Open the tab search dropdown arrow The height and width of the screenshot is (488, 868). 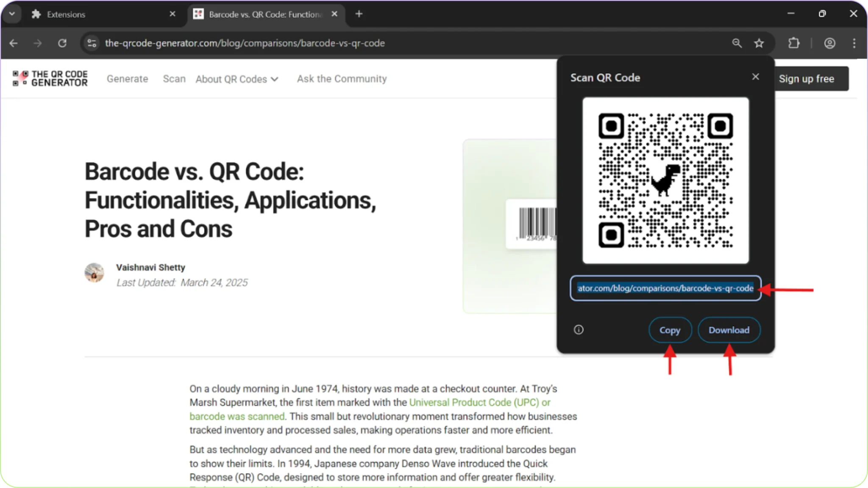coord(12,14)
